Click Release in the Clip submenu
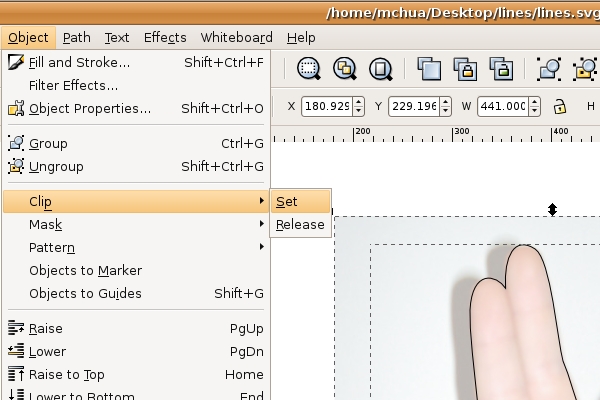 pyautogui.click(x=300, y=224)
